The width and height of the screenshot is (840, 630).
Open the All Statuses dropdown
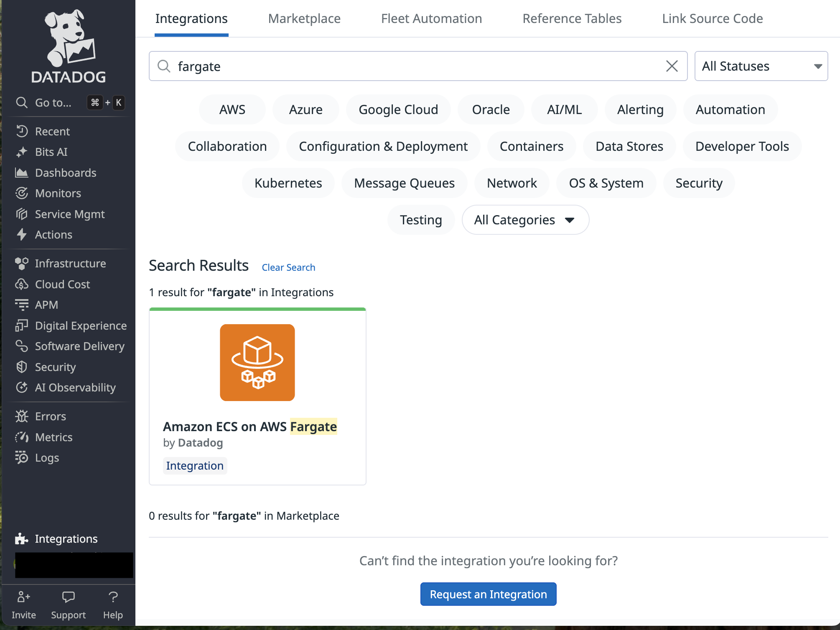pyautogui.click(x=761, y=66)
